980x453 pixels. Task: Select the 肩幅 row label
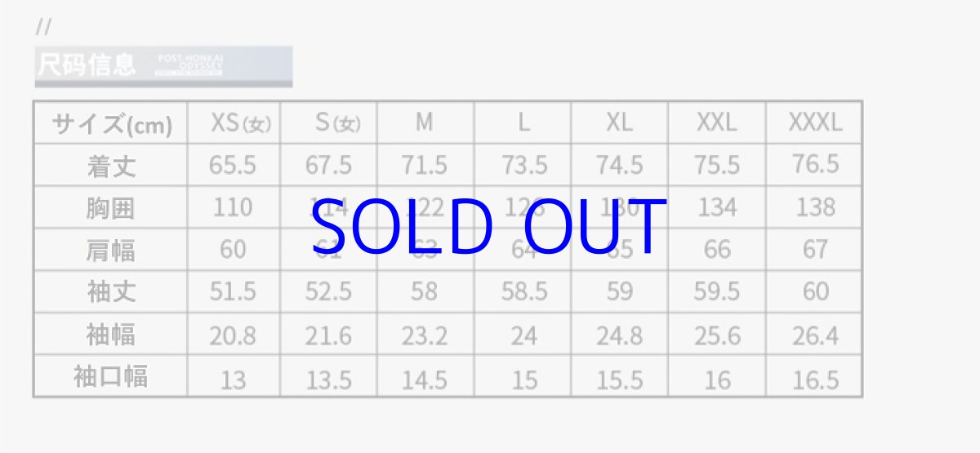tap(112, 250)
